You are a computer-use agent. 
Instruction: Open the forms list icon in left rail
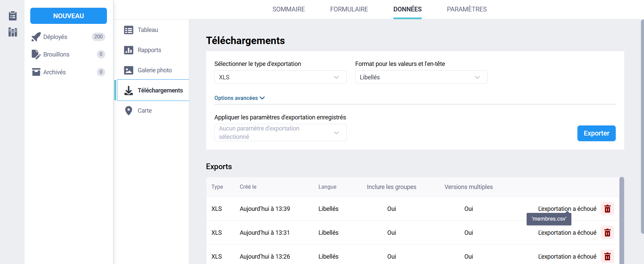(13, 16)
